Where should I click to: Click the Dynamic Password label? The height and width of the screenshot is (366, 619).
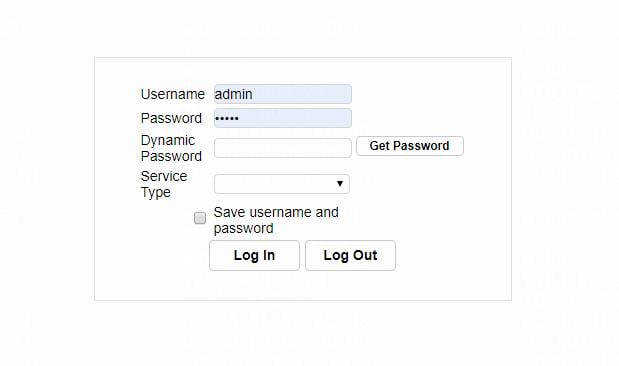[x=171, y=148]
